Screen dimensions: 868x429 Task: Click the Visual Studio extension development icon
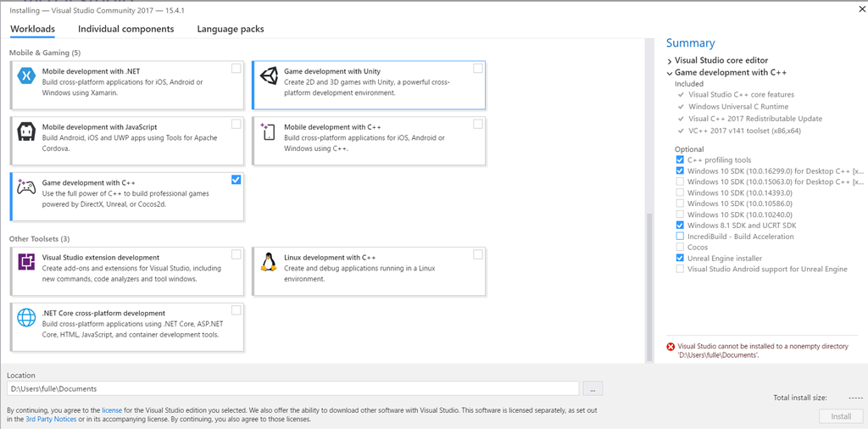click(27, 262)
